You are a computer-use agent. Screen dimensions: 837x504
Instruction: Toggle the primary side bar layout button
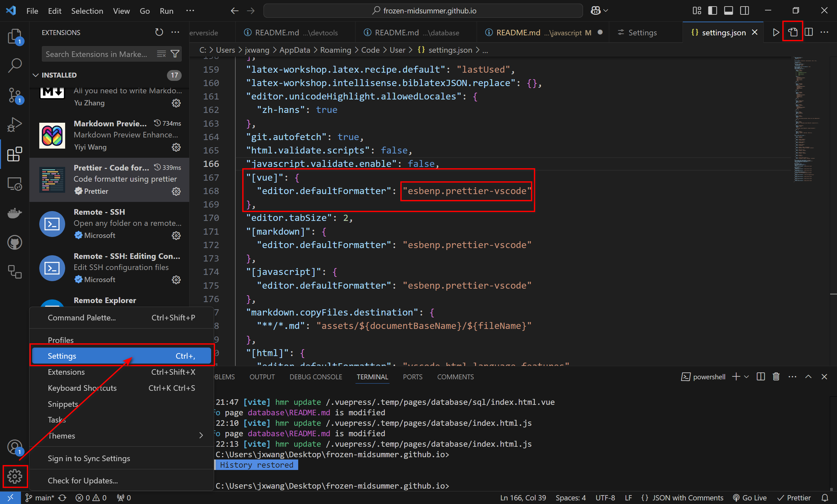tap(712, 11)
